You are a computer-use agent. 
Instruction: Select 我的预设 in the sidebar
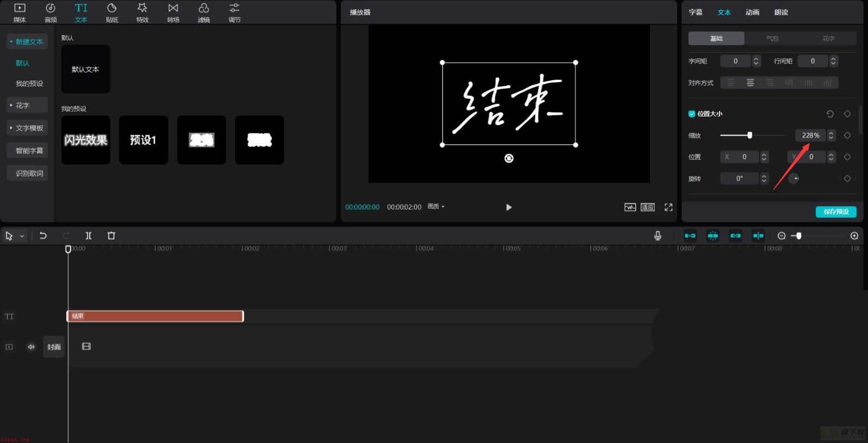click(x=29, y=84)
